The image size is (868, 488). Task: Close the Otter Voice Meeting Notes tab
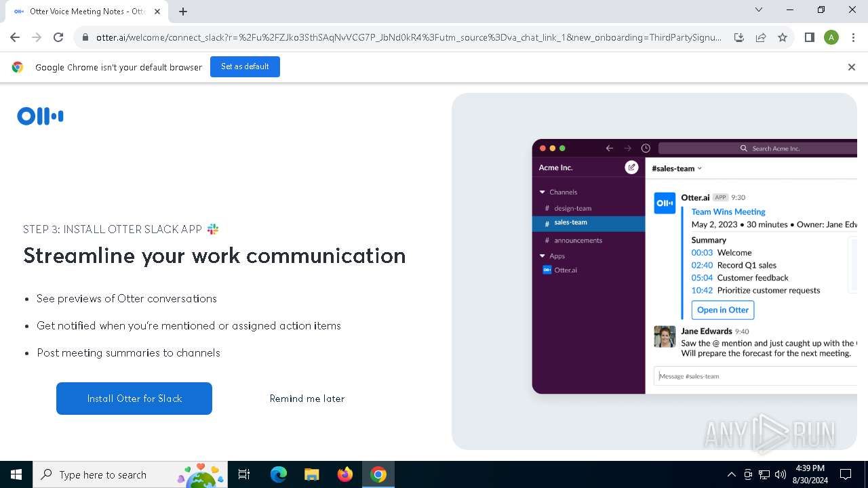tap(157, 12)
